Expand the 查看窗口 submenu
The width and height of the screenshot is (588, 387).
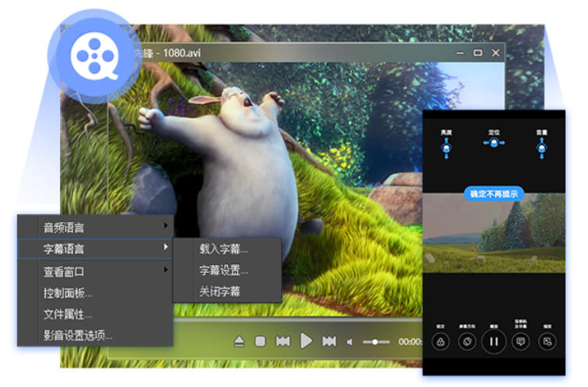tap(95, 271)
